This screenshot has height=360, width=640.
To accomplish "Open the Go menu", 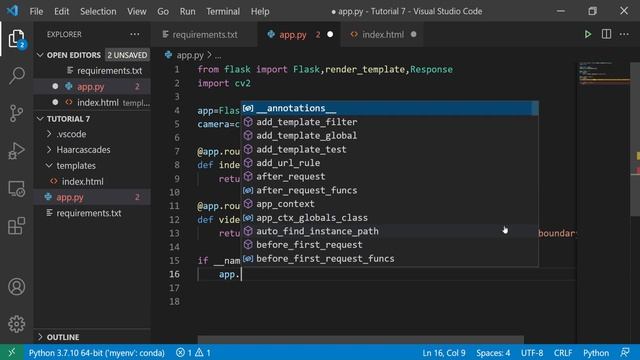I will 163,11.
